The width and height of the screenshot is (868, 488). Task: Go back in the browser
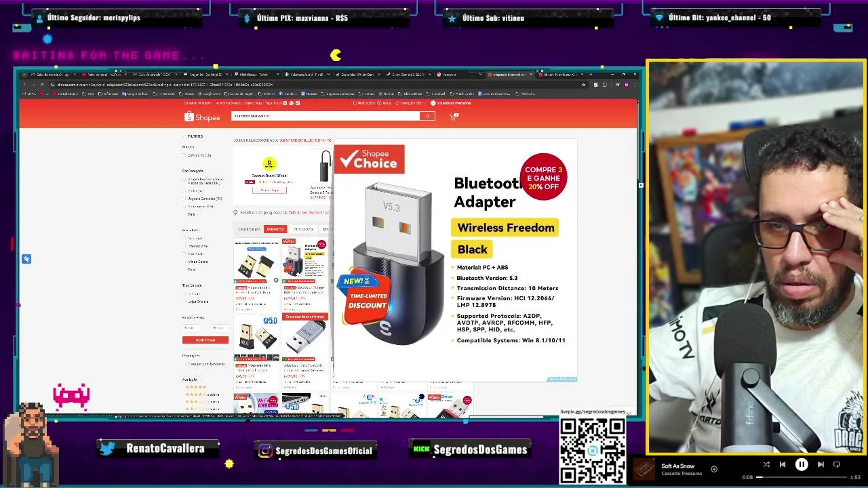[x=24, y=85]
